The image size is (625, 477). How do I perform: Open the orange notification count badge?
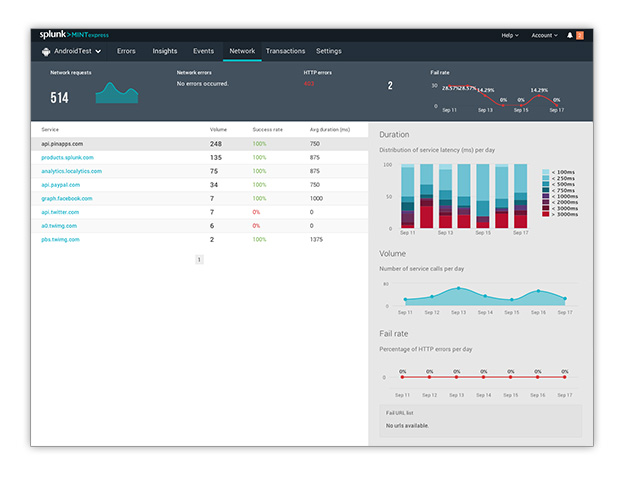click(x=580, y=35)
